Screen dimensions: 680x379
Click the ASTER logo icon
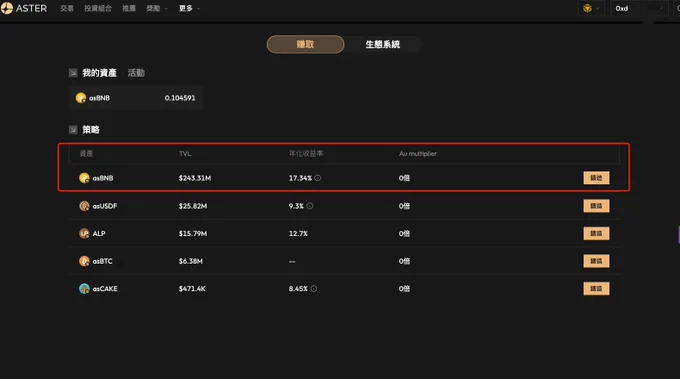(7, 8)
